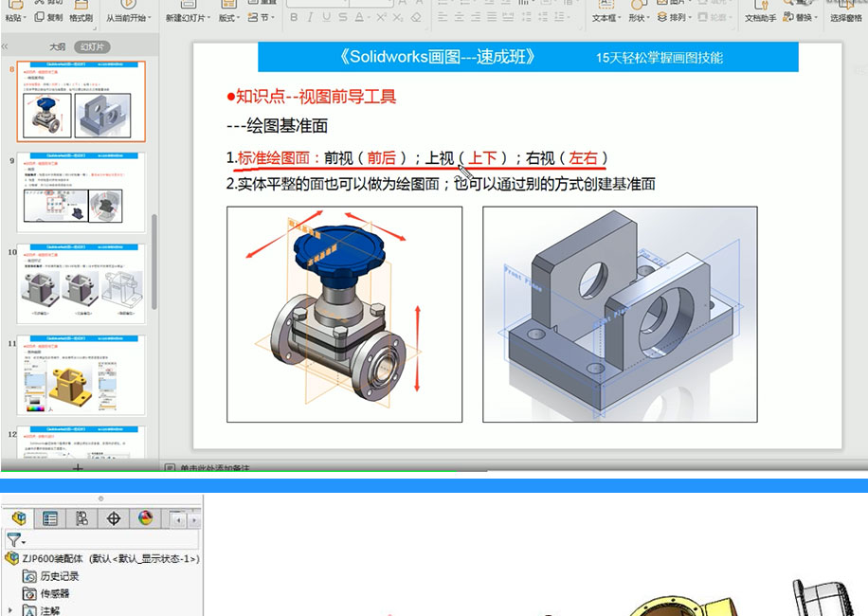Screen dimensions: 868x616
Task: Expand the 注解 annotations tree node
Action: 10,609
